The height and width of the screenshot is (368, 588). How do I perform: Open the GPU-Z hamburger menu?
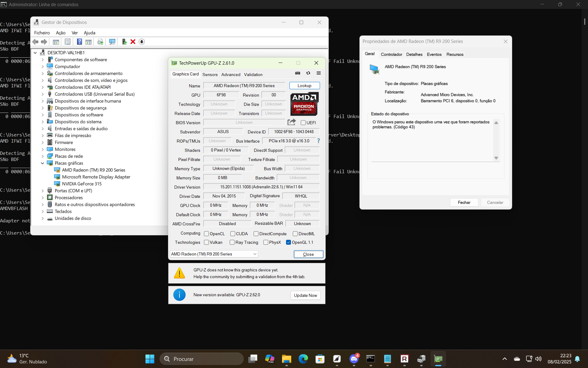pyautogui.click(x=318, y=73)
